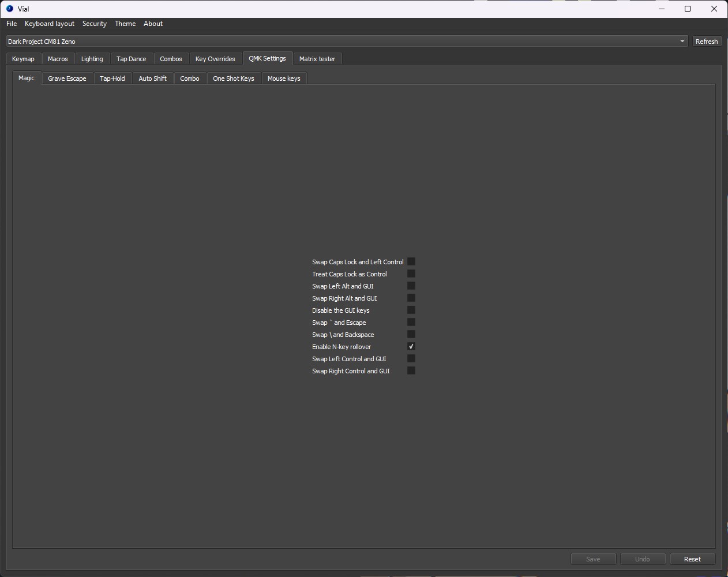Open the Combo sub-tab
Viewport: 728px width, 577px height.
pos(190,78)
